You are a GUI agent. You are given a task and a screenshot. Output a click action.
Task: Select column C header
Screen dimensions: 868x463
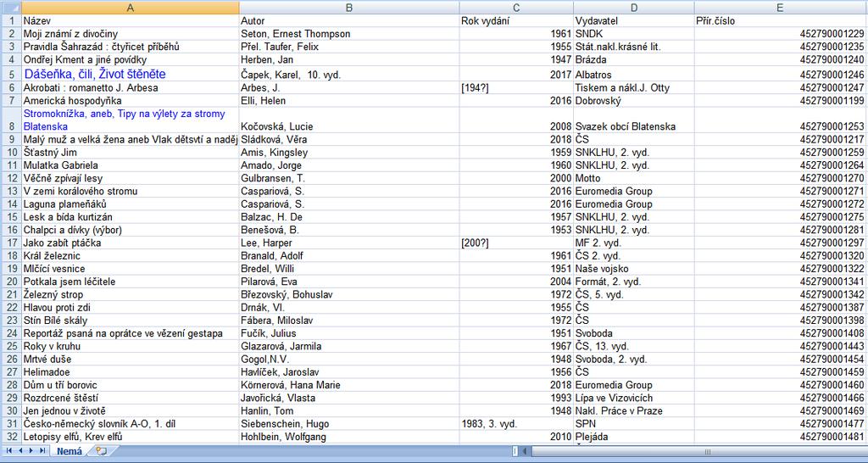click(x=516, y=8)
